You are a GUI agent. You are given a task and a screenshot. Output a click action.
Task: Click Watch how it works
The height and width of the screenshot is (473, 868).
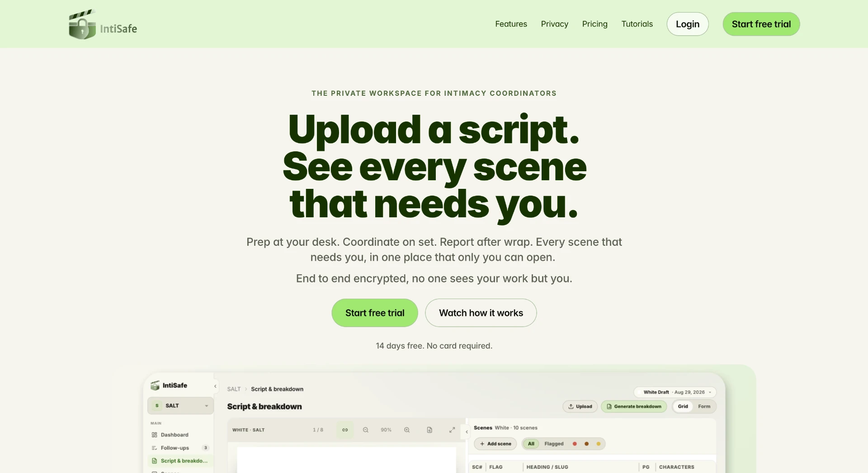click(x=481, y=313)
